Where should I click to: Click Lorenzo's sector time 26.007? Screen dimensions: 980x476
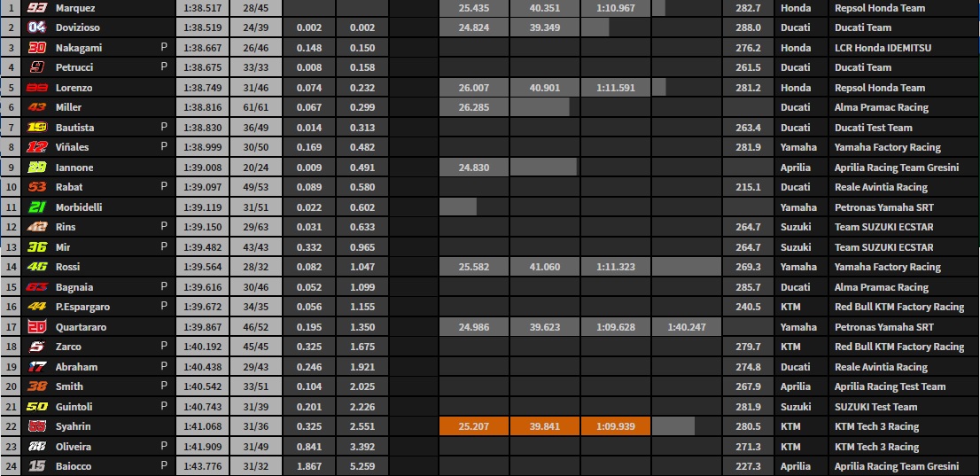pyautogui.click(x=474, y=88)
